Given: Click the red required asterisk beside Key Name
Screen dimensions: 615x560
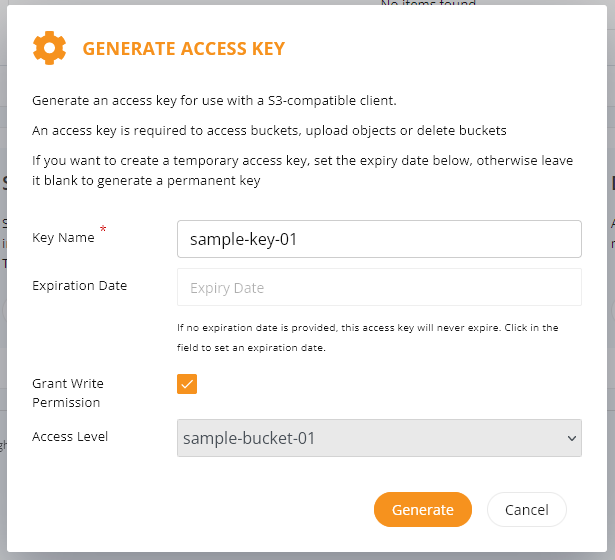Looking at the screenshot, I should (x=103, y=228).
